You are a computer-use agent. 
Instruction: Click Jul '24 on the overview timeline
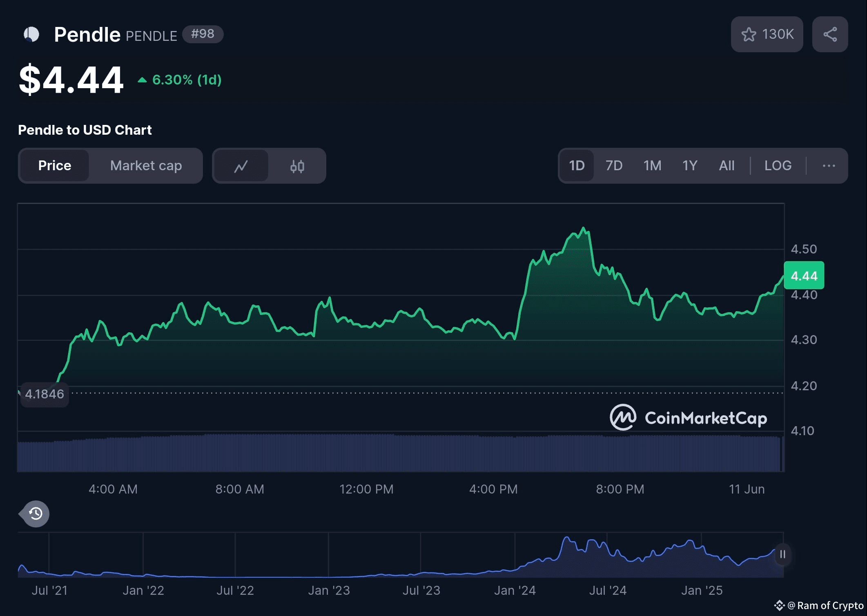pyautogui.click(x=607, y=590)
